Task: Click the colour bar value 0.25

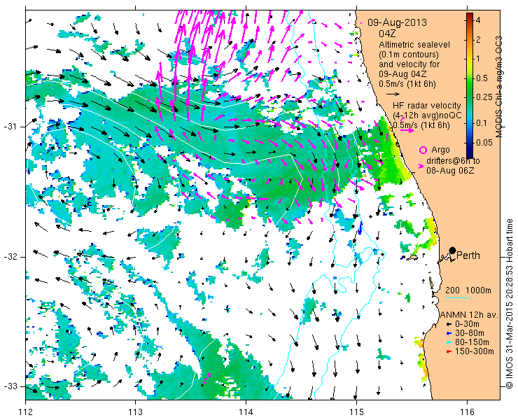Action: point(483,97)
